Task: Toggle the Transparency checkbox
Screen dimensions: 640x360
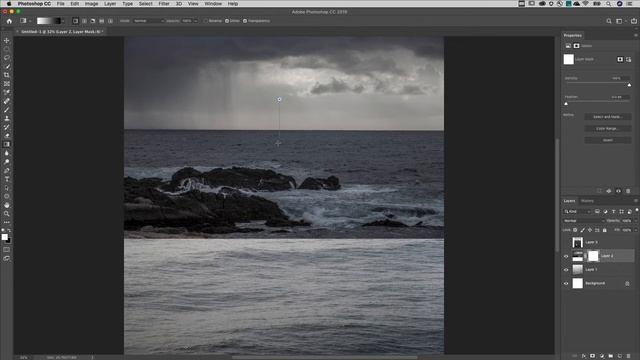Action: (245, 21)
